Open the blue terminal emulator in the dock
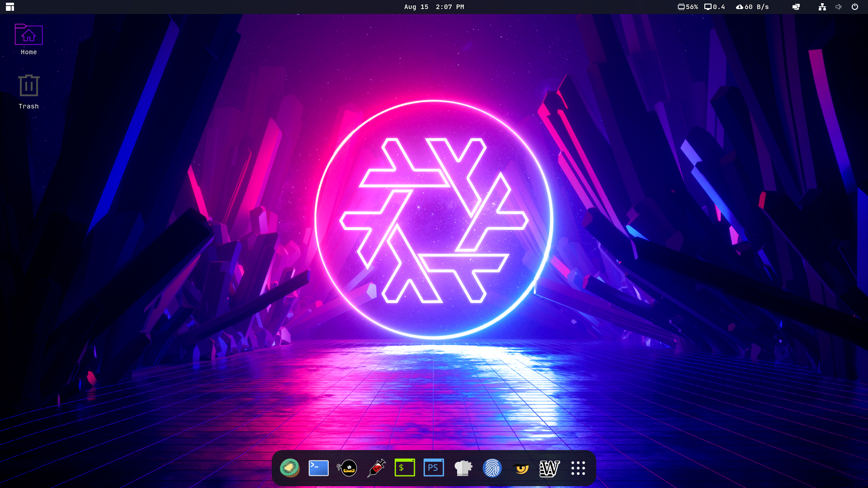868x488 pixels. [318, 468]
